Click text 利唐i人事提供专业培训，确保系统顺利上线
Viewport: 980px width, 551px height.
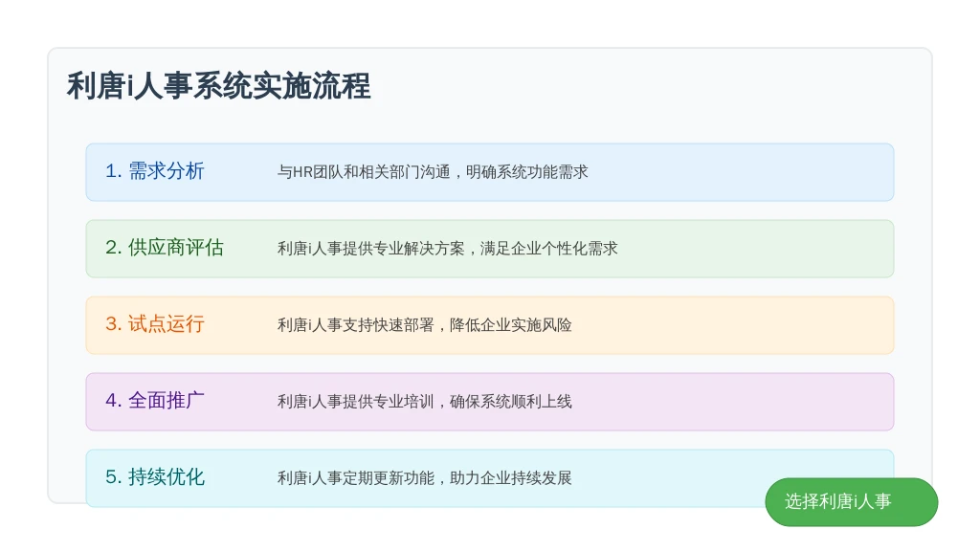[x=424, y=402]
